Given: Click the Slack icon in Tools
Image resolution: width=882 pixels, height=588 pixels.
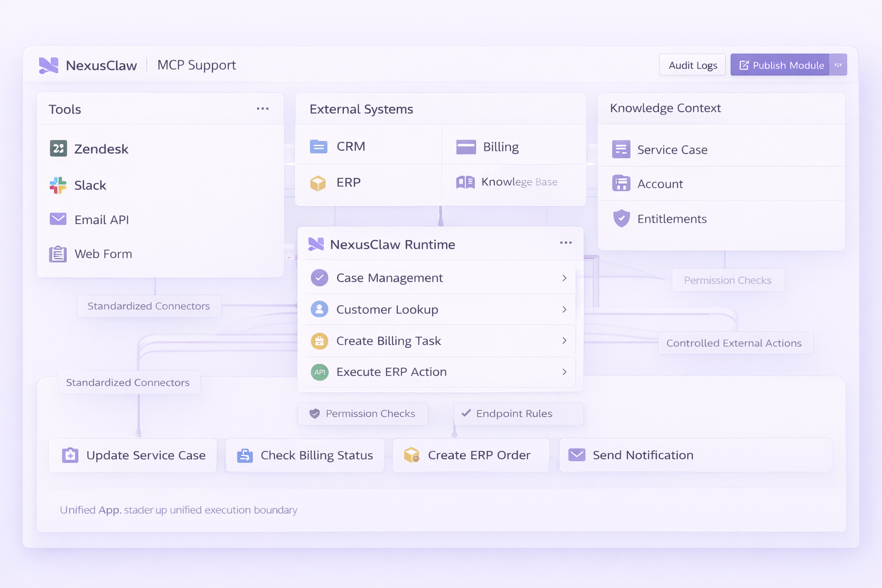Looking at the screenshot, I should coord(57,185).
